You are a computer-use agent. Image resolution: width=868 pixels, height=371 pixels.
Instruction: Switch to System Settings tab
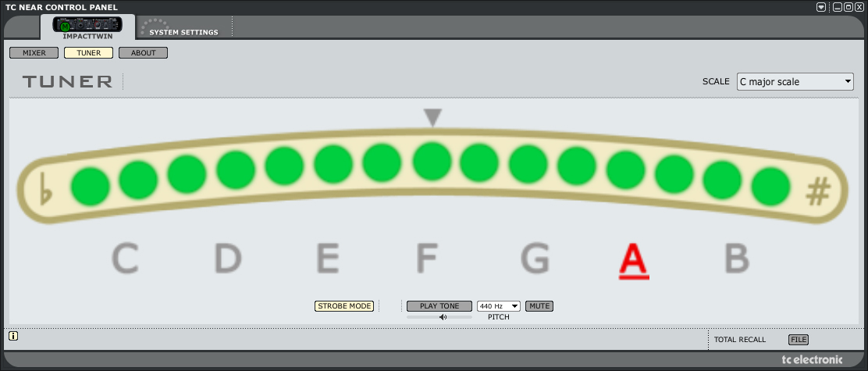tap(183, 32)
